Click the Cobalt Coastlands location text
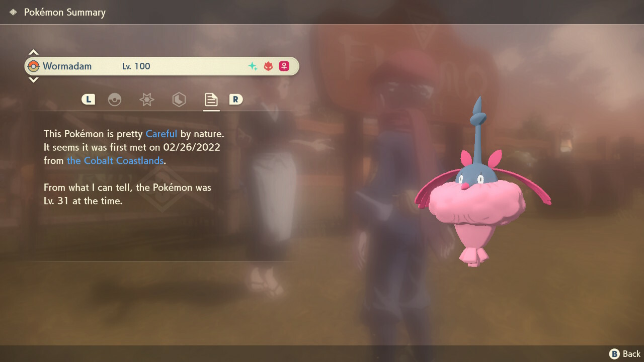This screenshot has height=362, width=644. point(115,160)
